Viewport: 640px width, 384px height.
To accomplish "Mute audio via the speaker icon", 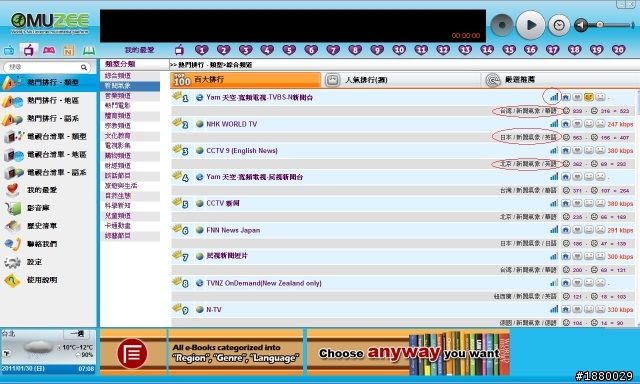I will [581, 25].
